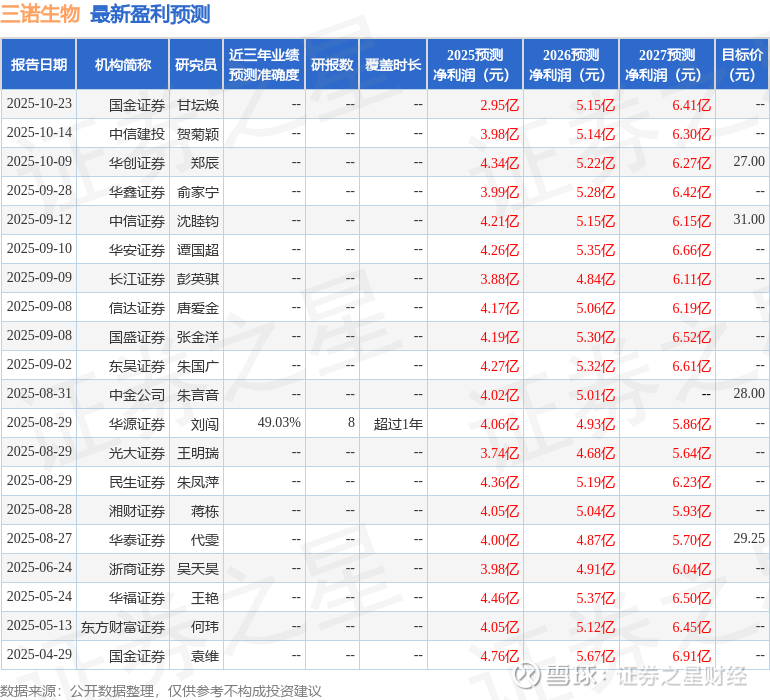The height and width of the screenshot is (700, 770).
Task: Click the 2027预测净利润 column header
Action: (x=667, y=64)
